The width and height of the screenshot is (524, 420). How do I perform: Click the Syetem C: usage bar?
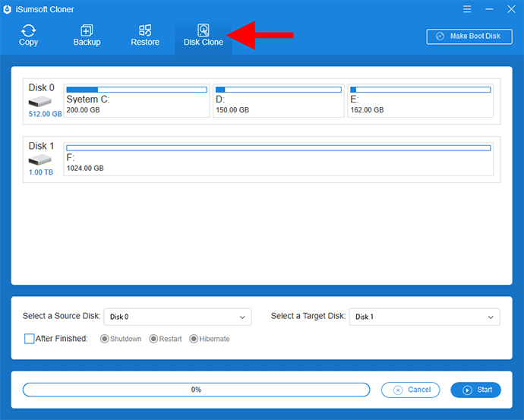137,90
